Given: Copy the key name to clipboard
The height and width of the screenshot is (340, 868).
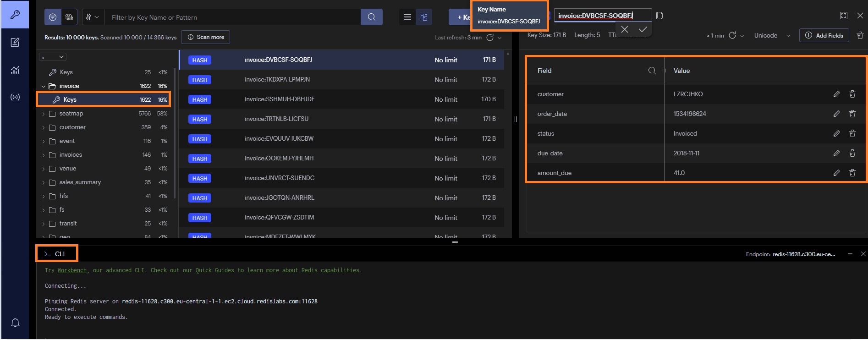Looking at the screenshot, I should 659,16.
